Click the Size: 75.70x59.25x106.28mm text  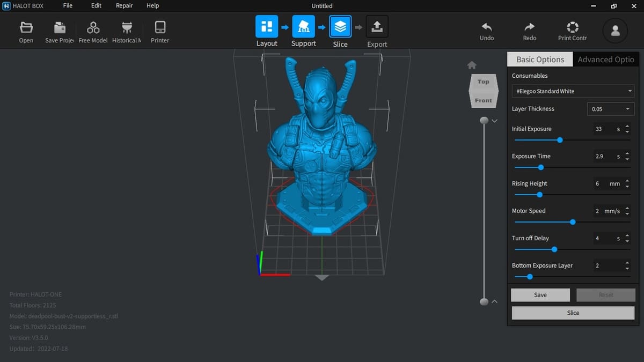click(x=48, y=327)
